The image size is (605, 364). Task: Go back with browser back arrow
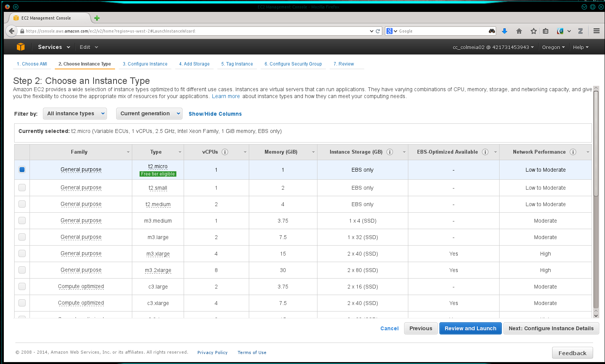point(12,31)
